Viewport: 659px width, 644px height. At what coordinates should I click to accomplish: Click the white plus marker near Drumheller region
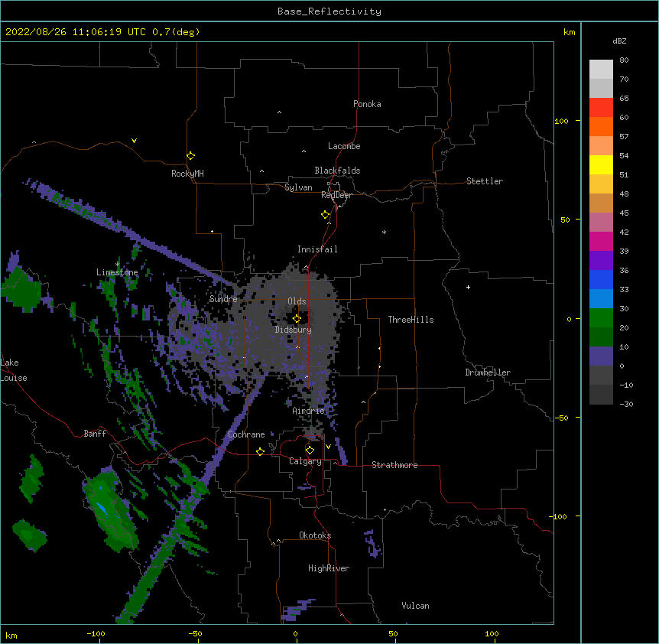coord(468,287)
